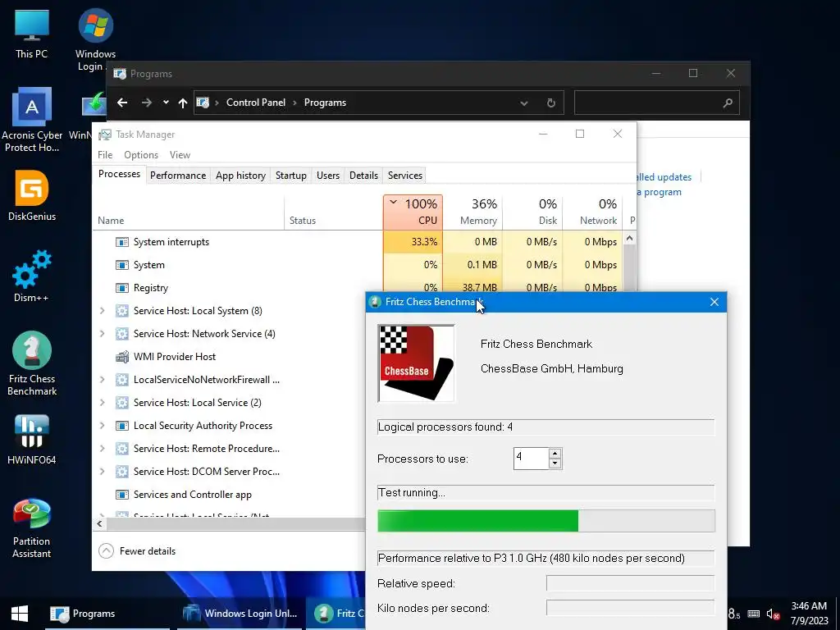Screen dimensions: 840x630
Task: Go up one level in Programs window
Action: (183, 103)
